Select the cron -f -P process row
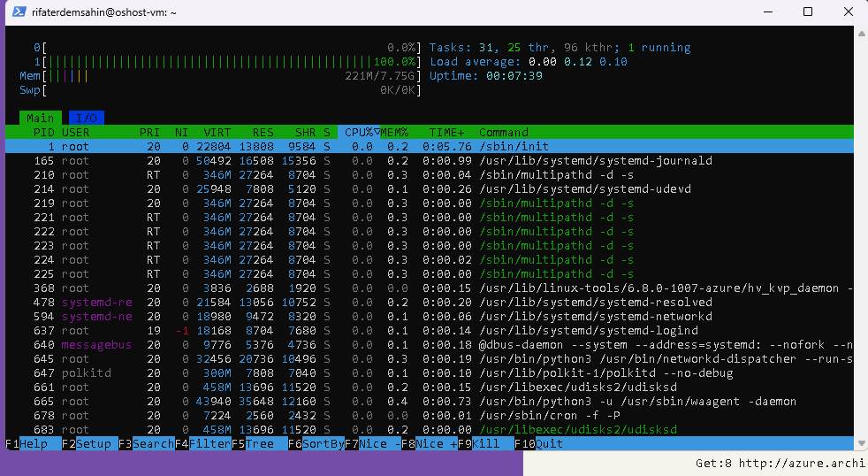The height and width of the screenshot is (476, 868). 429,416
